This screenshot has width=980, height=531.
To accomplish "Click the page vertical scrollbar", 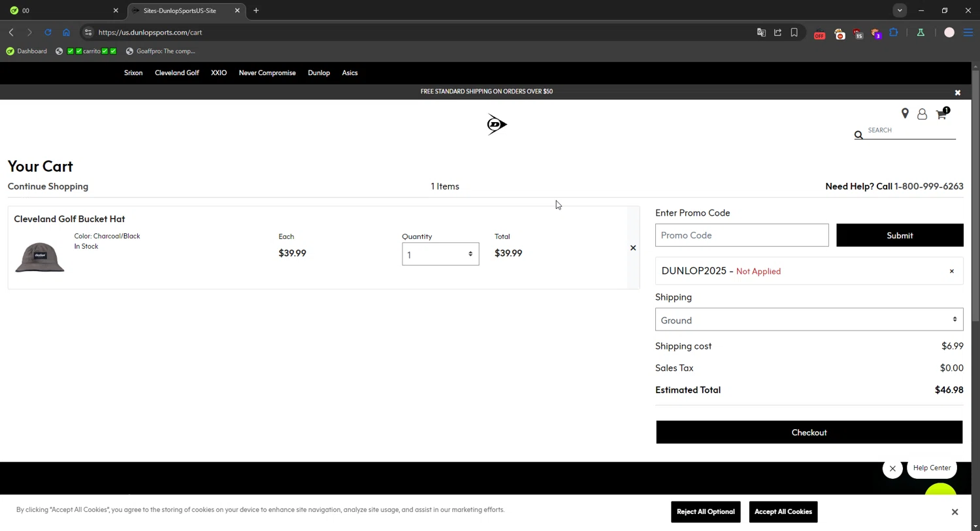I will pos(975,196).
